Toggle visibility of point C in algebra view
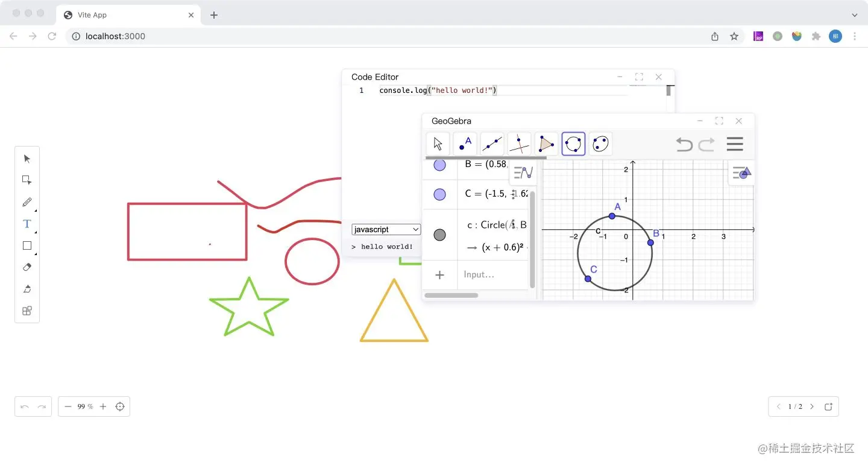868x468 pixels. (439, 194)
